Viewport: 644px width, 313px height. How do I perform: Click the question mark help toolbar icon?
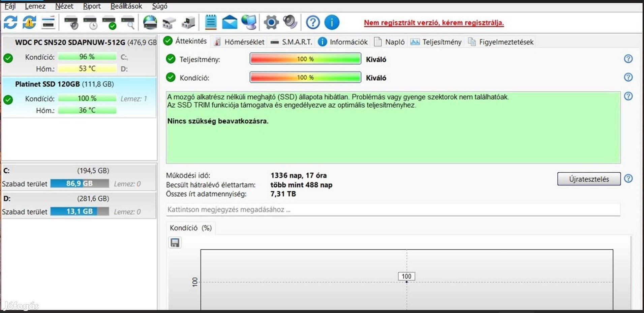pos(313,23)
